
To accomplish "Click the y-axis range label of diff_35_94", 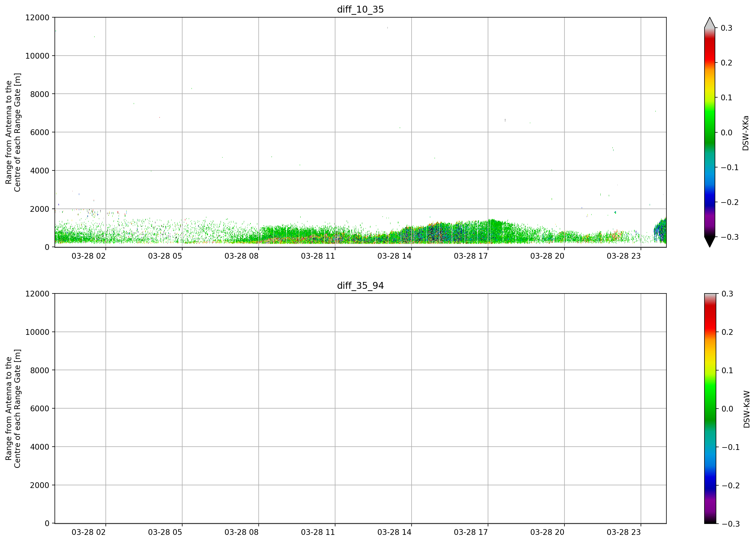I will [x=13, y=408].
